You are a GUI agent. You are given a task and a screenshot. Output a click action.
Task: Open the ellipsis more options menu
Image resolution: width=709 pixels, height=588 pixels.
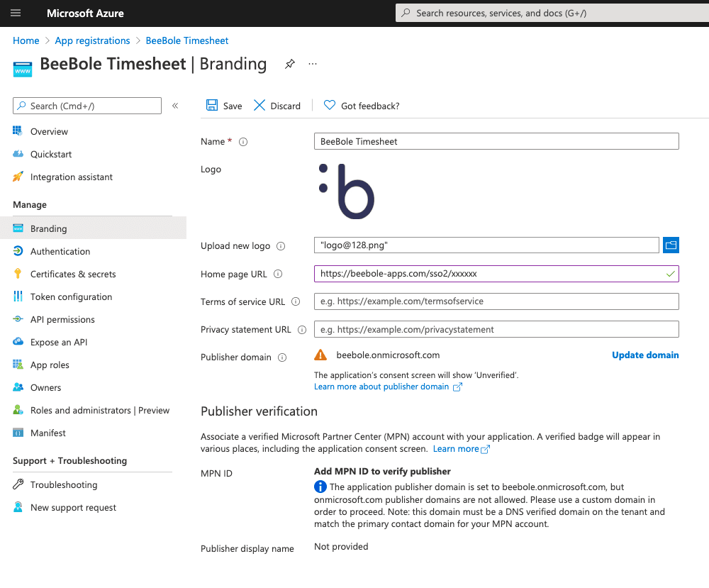pyautogui.click(x=312, y=64)
